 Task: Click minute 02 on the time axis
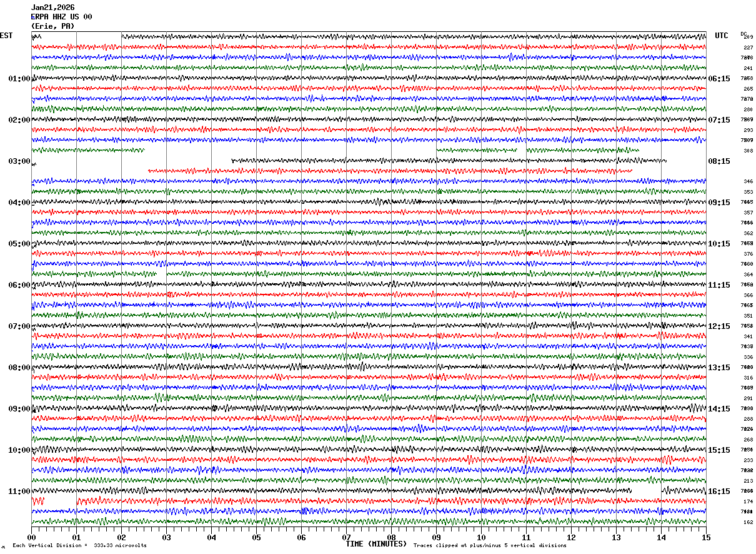pos(121,538)
